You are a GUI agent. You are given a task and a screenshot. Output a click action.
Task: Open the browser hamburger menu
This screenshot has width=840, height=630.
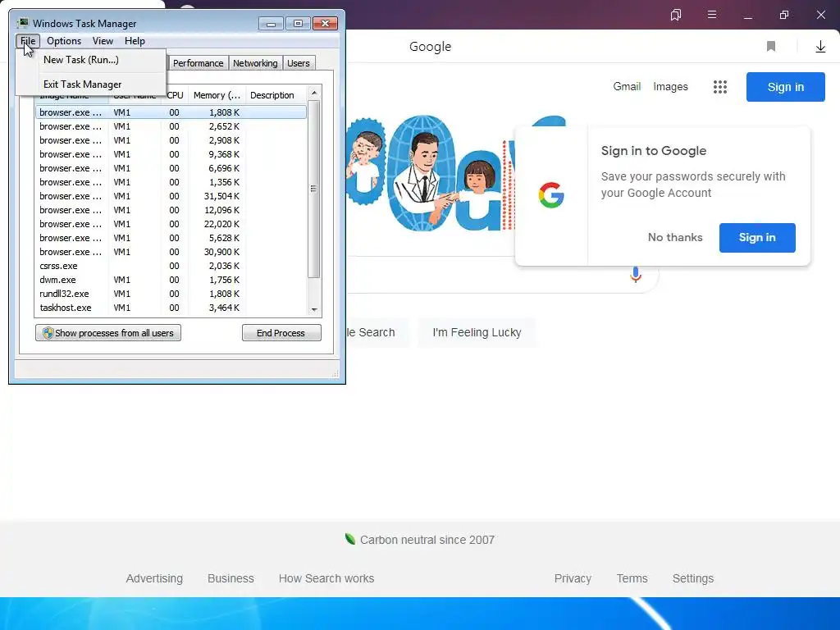[x=712, y=15]
